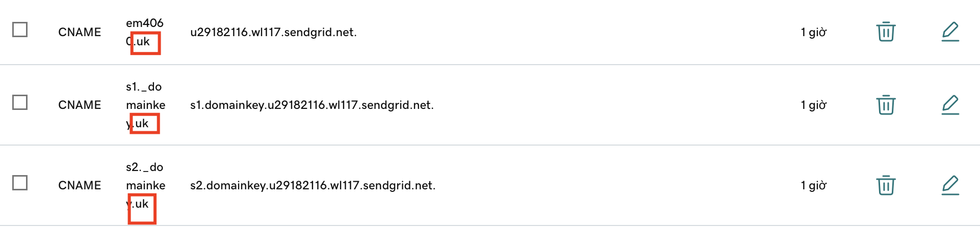Click the s2._domainkey record name

(x=145, y=185)
